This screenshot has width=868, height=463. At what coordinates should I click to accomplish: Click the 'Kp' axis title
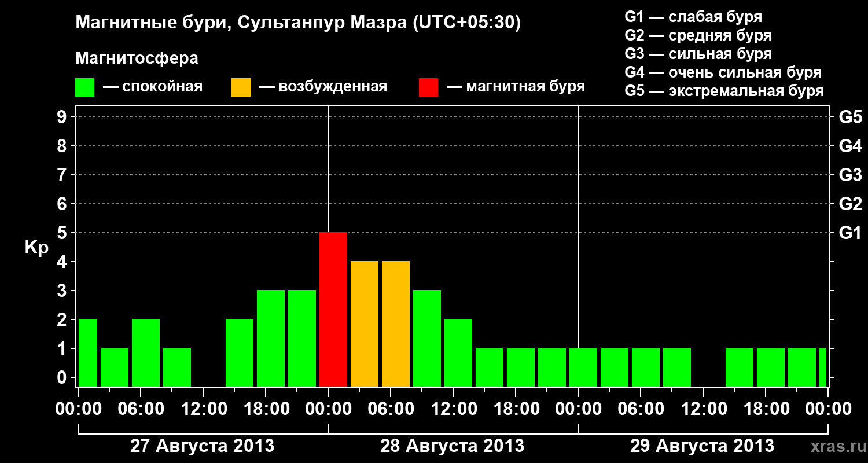click(36, 248)
